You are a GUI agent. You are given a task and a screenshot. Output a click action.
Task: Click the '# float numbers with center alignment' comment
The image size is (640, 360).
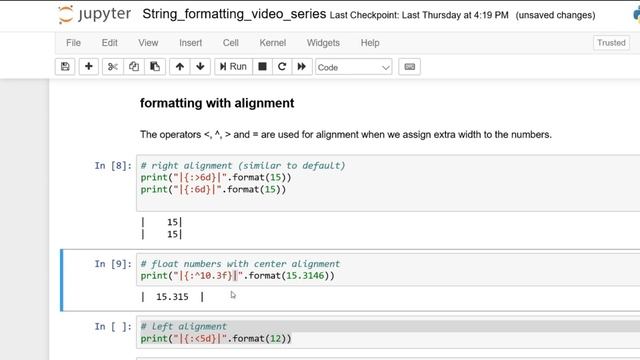pyautogui.click(x=240, y=264)
